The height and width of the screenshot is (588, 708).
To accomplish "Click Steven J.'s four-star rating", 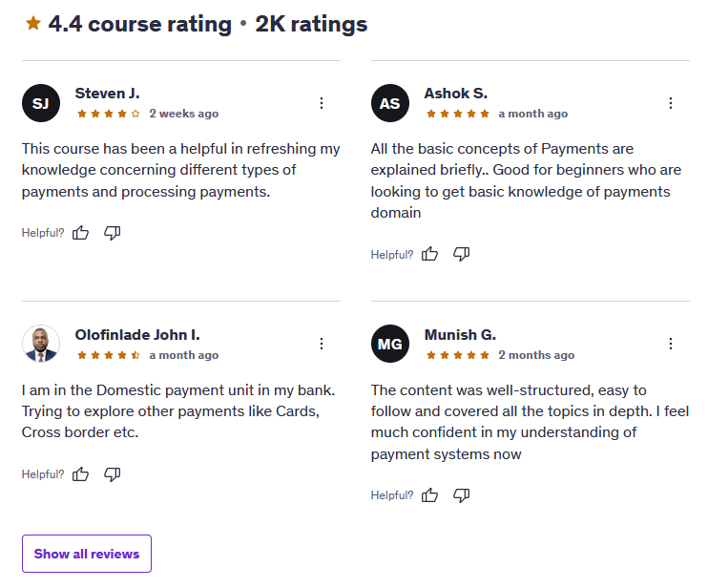I will [x=109, y=114].
